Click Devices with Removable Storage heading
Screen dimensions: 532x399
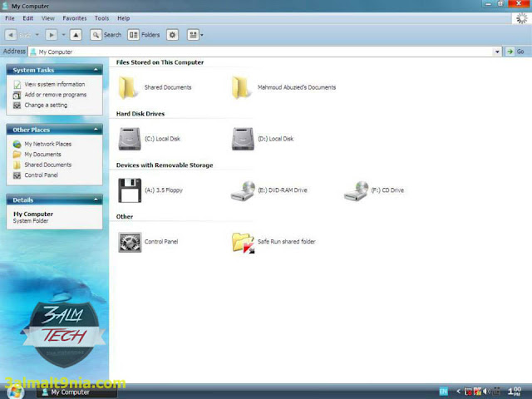point(165,165)
